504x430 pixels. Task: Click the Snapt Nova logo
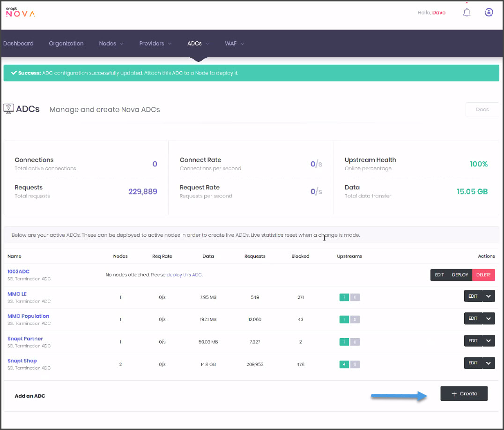[21, 12]
